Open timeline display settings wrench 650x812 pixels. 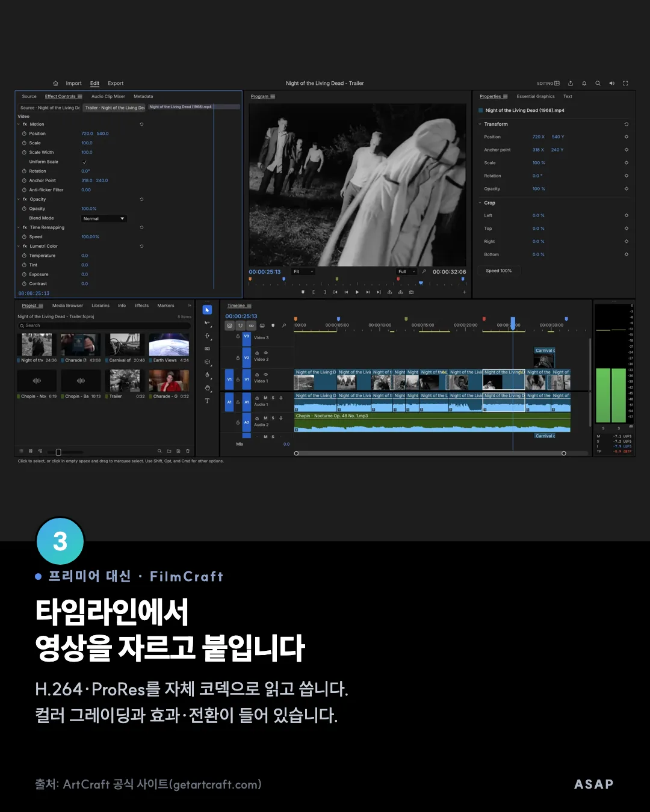(x=284, y=325)
